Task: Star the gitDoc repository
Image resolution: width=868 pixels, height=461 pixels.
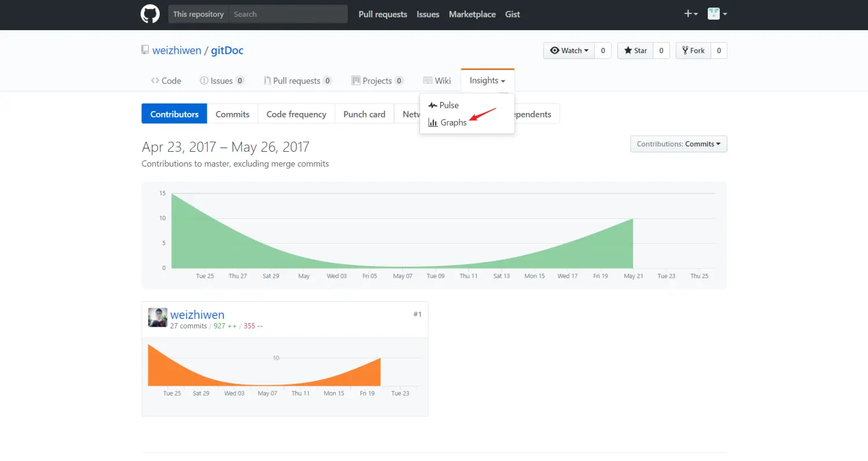Action: tap(635, 50)
